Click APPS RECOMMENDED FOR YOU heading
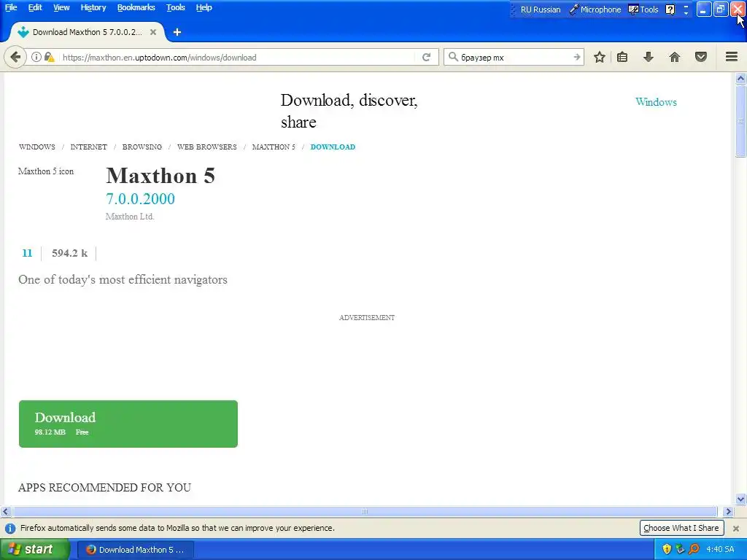 pos(104,488)
